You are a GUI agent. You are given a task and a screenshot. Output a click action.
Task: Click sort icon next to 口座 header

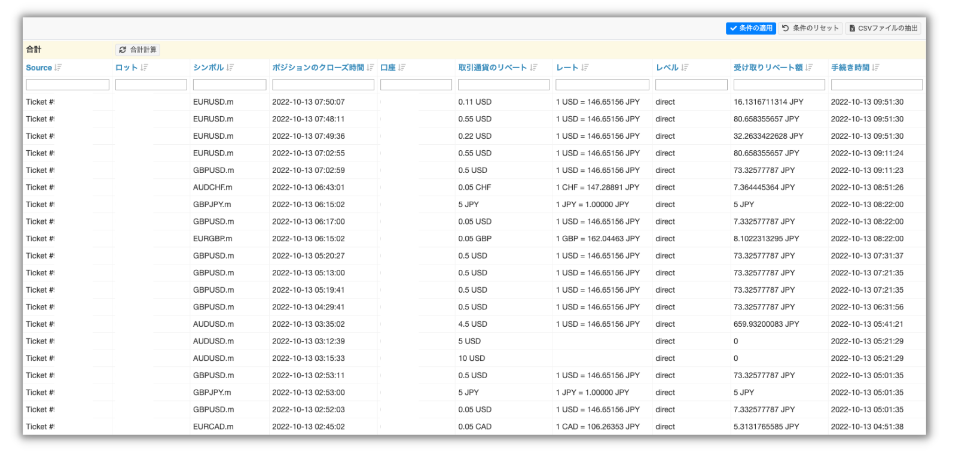[x=402, y=68]
